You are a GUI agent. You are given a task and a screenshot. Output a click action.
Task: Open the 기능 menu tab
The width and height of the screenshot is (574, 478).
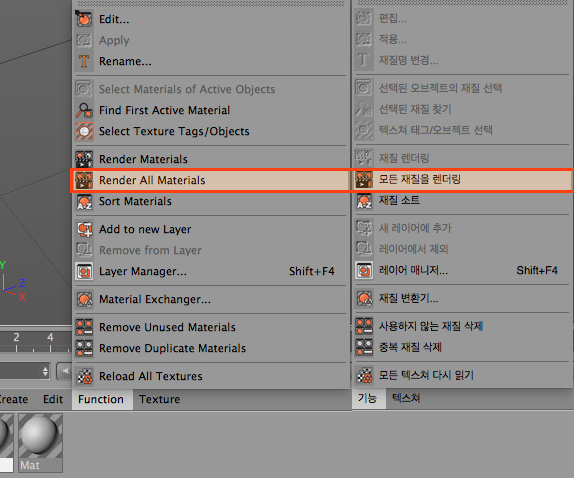click(x=368, y=398)
